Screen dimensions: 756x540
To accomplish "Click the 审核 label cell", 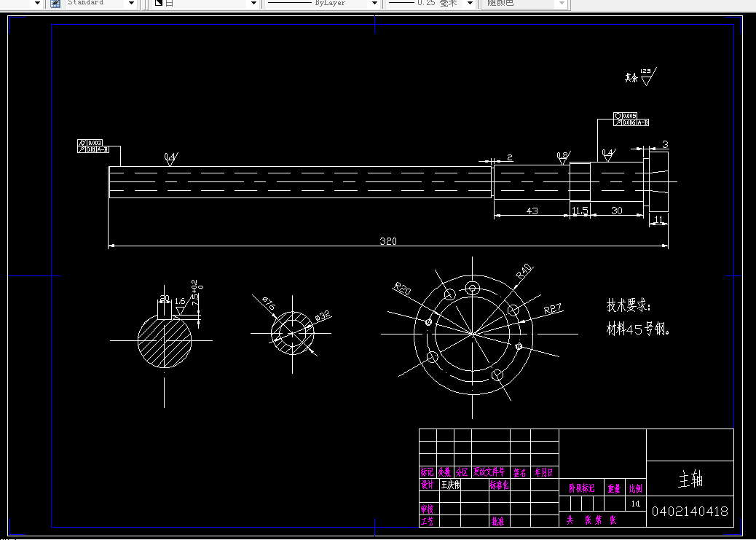I will [x=428, y=509].
